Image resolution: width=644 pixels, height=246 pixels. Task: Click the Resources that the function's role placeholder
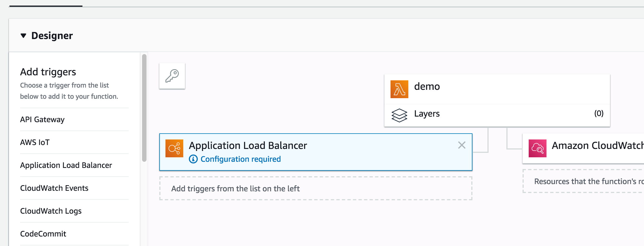point(583,181)
